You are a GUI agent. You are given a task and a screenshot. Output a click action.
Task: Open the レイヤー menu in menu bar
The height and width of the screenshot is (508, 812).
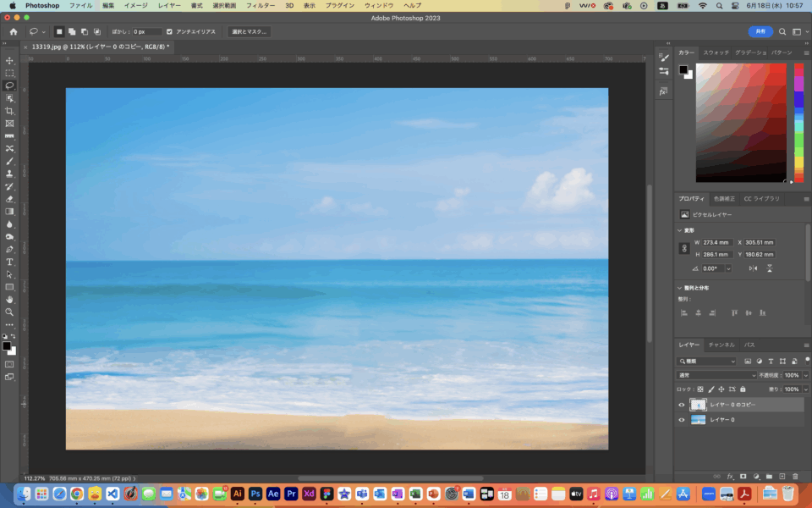point(169,6)
